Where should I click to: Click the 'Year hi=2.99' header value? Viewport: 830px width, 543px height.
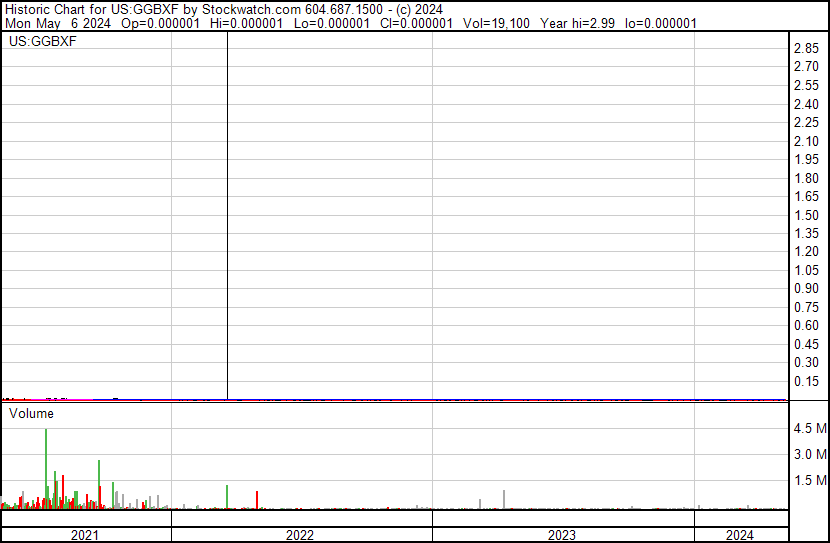(x=577, y=23)
